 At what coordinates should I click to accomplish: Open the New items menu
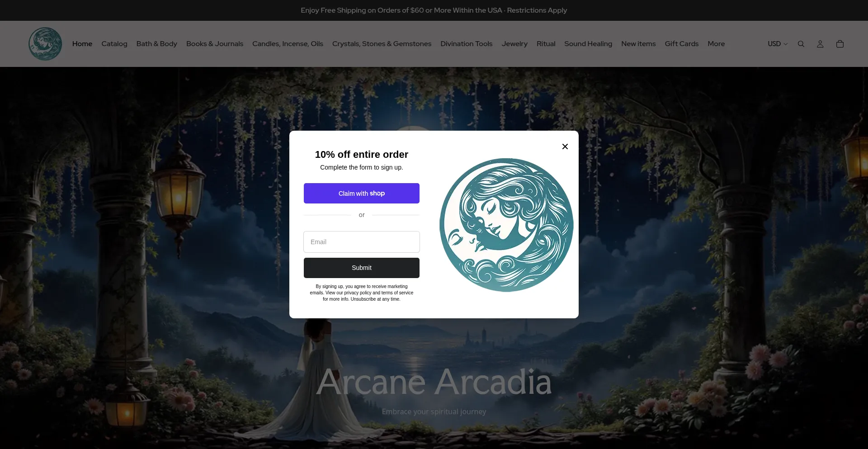[638, 44]
